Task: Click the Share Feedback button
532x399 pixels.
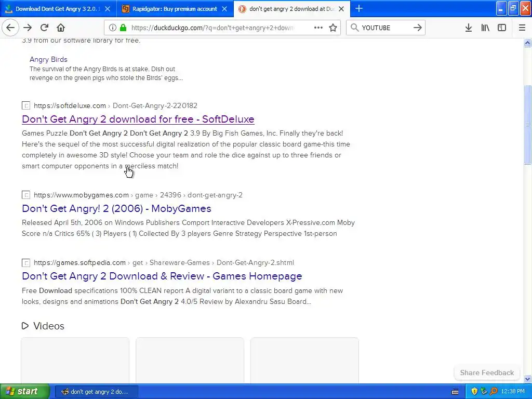Action: tap(487, 373)
